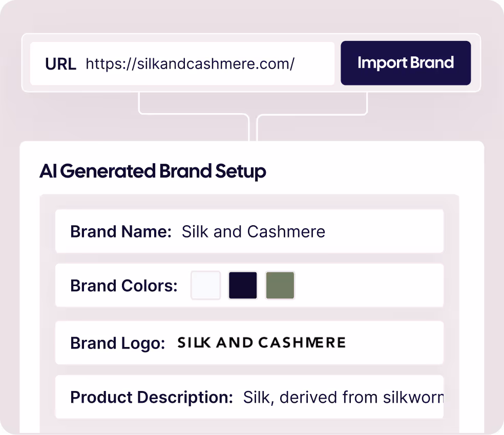Image resolution: width=504 pixels, height=435 pixels.
Task: Select the sage green brand color swatch
Action: pos(280,285)
